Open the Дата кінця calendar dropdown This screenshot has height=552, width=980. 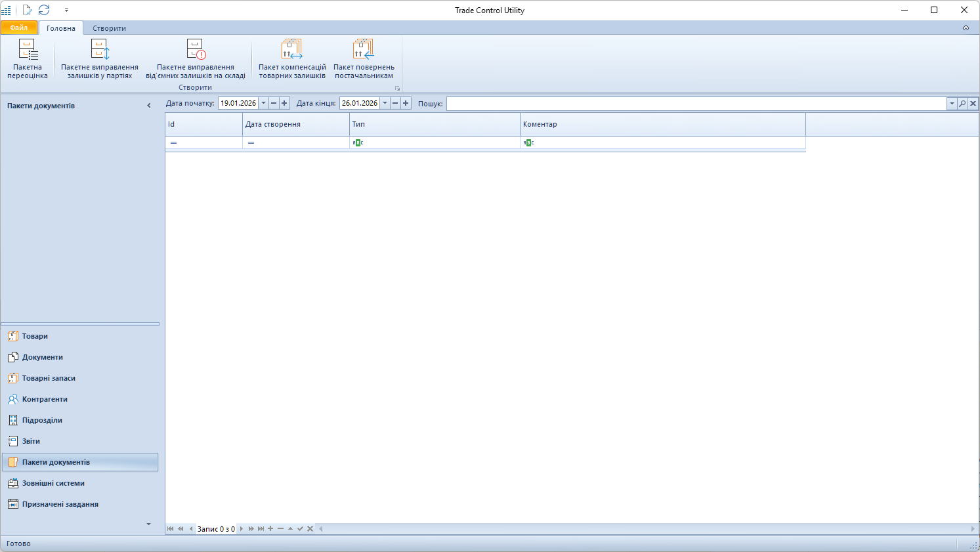coord(385,103)
